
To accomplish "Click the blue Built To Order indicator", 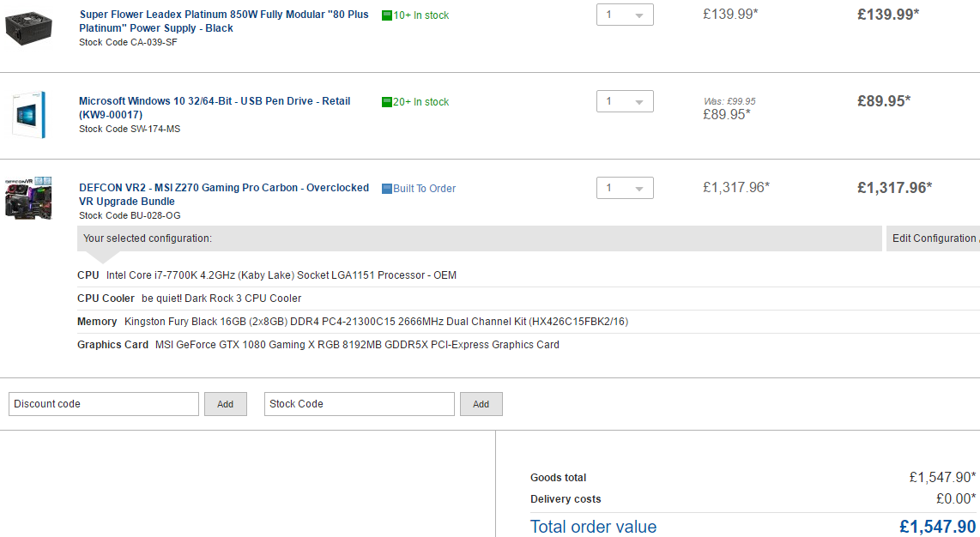I will 419,189.
